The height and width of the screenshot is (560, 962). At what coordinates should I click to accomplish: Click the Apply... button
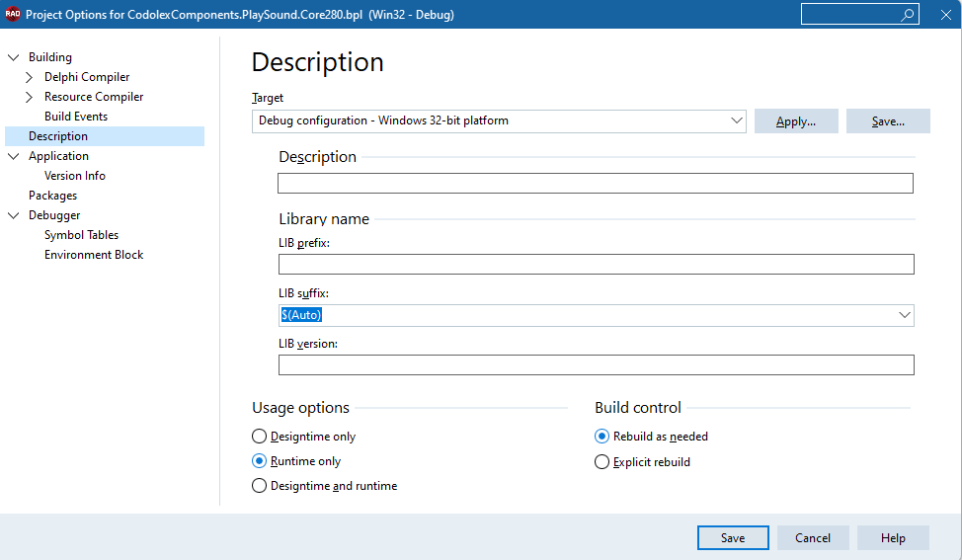[796, 120]
